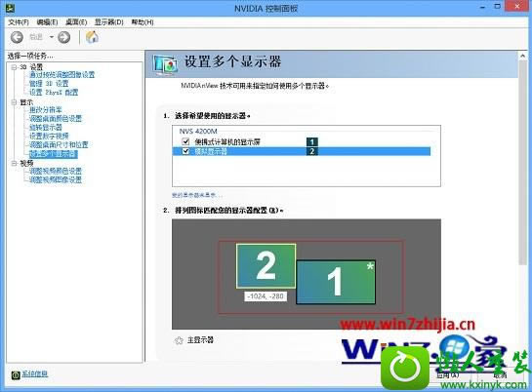Image resolution: width=532 pixels, height=392 pixels.
Task: Click the vertical scrollbar thumb
Action: pyautogui.click(x=522, y=163)
